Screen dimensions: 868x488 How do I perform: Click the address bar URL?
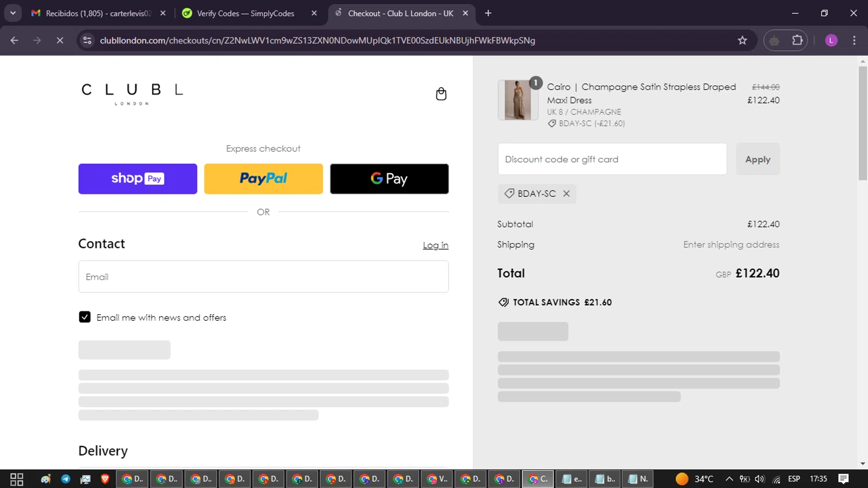pyautogui.click(x=317, y=41)
